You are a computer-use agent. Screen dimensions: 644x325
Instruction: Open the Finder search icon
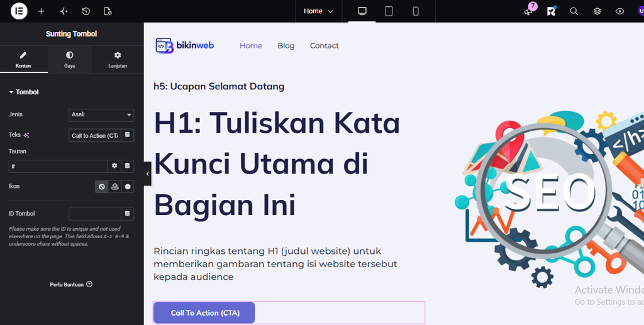(574, 11)
